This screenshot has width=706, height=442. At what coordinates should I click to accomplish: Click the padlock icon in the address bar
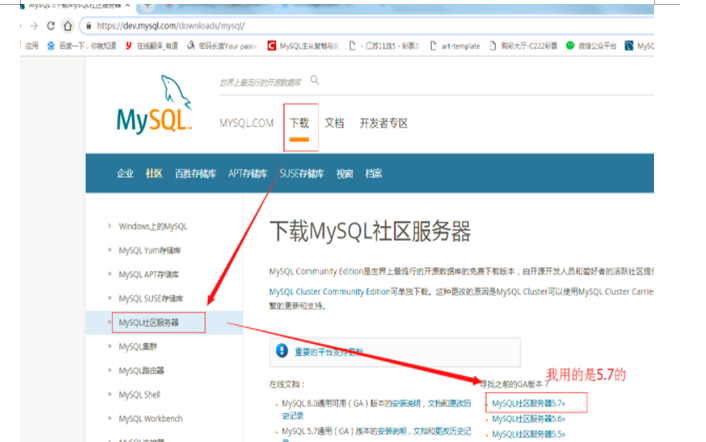89,26
